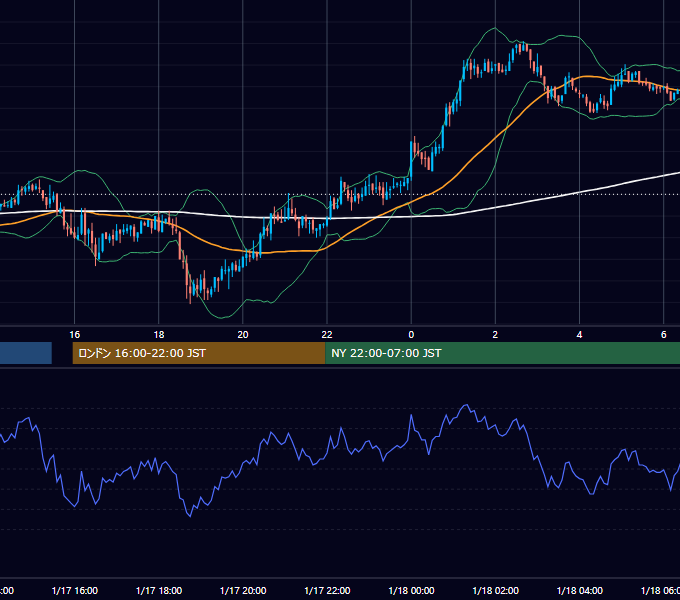
Task: Click hour label 20 on upper time axis
Action: click(x=243, y=334)
